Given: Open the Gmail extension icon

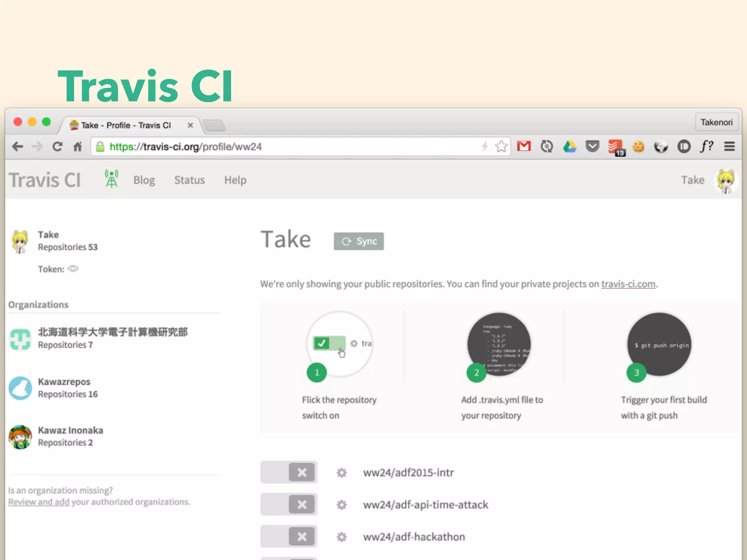Looking at the screenshot, I should (x=524, y=147).
